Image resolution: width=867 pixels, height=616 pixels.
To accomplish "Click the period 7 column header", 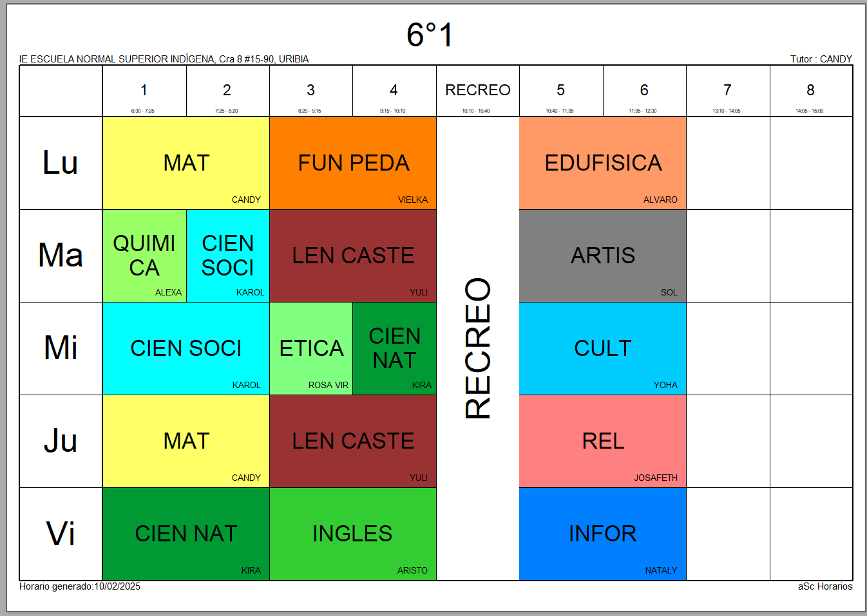I will click(727, 91).
